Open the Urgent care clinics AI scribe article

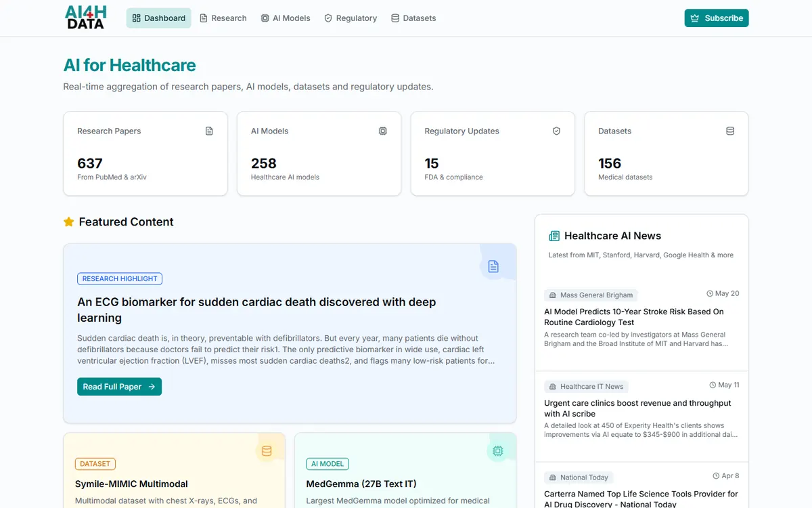[637, 408]
